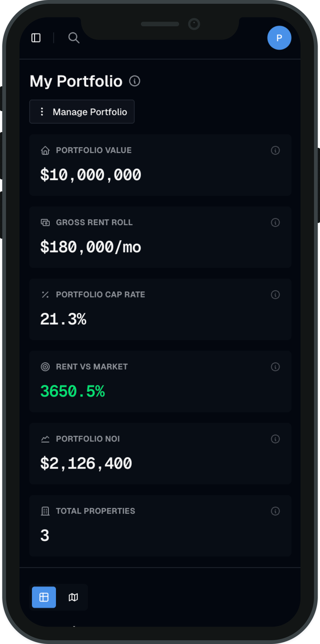Viewport: 320px width, 644px height.
Task: Select the Portfolio Value card
Action: pyautogui.click(x=160, y=165)
